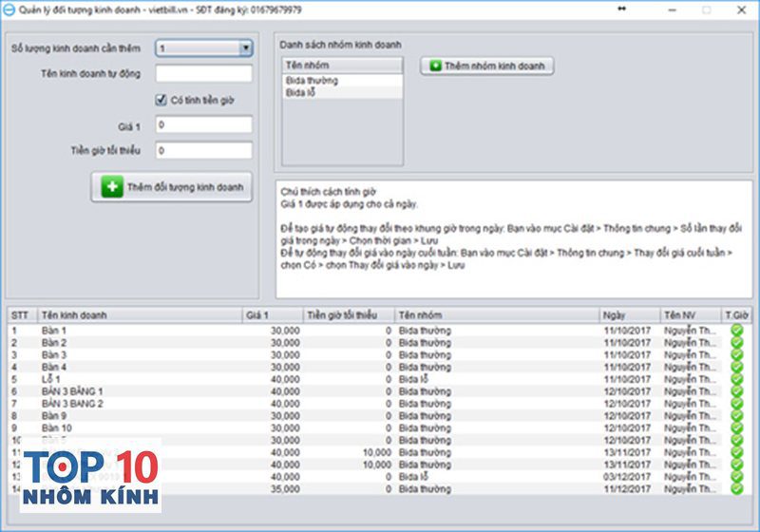This screenshot has width=760, height=532.
Task: Click the app icon in the title bar
Action: [9, 9]
